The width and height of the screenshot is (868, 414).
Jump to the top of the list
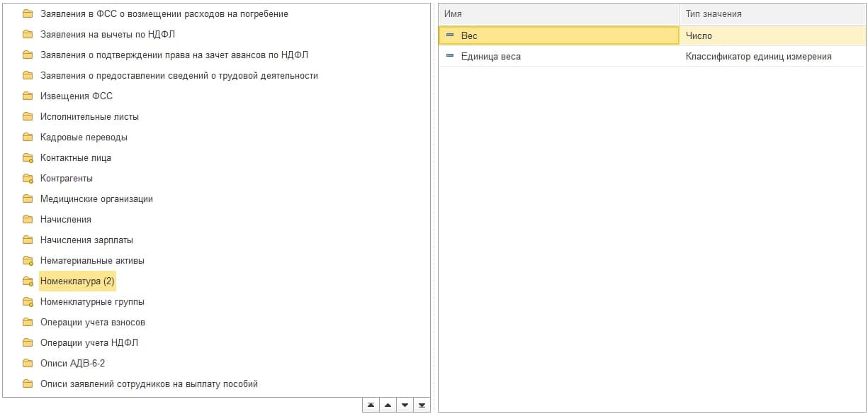[371, 405]
